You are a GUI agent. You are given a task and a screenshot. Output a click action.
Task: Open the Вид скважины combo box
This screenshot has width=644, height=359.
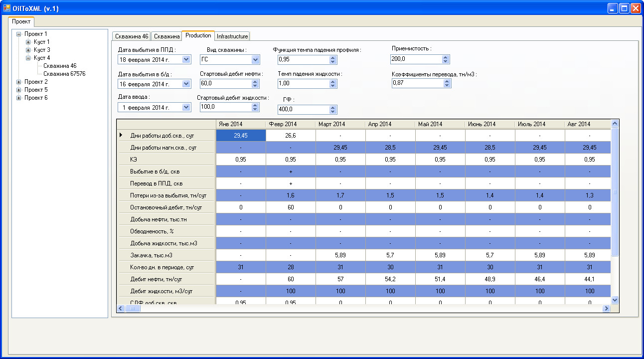tap(256, 59)
